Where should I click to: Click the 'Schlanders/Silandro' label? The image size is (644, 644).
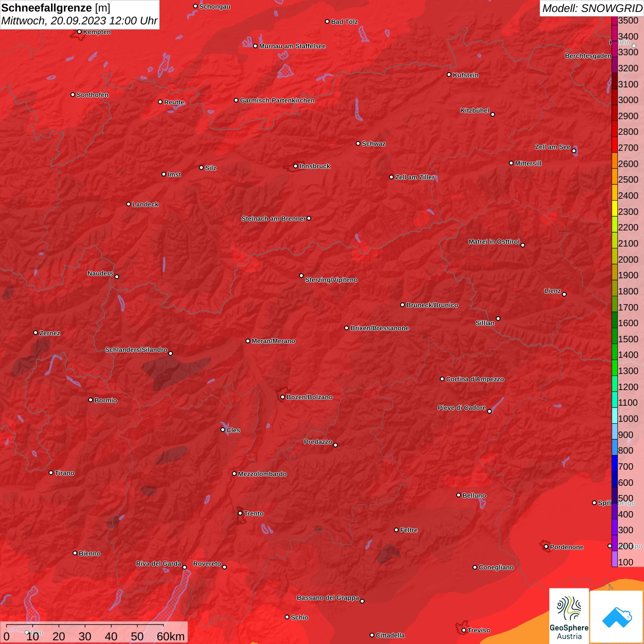click(x=136, y=350)
